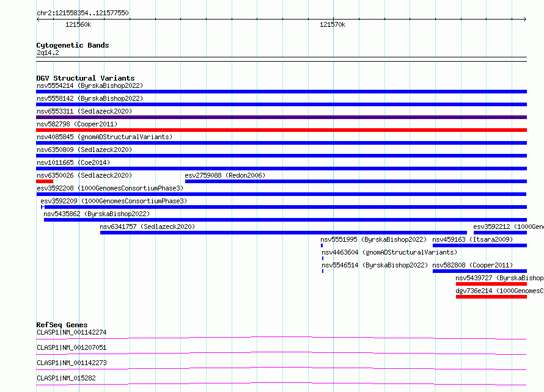Open nsv6350809 (Sedlazeck2020) variant label
Viewport: 544px width, 392px height.
[x=84, y=150]
